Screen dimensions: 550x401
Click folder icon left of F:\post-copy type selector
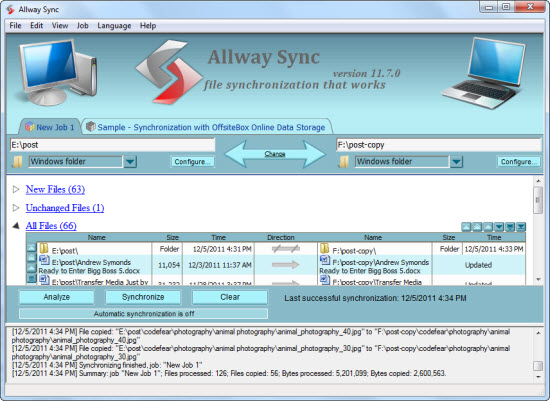pos(344,162)
